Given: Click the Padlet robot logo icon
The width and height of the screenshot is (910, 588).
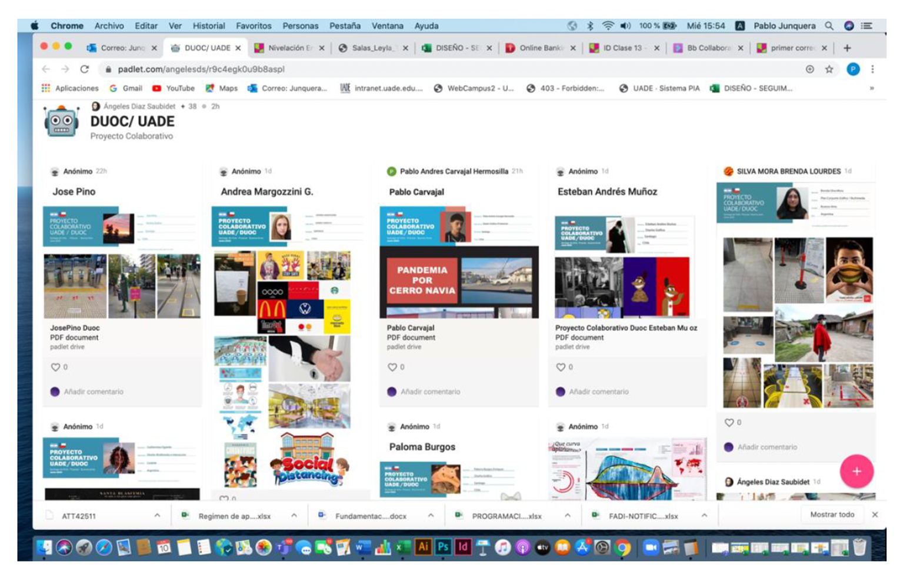Looking at the screenshot, I should click(x=62, y=121).
